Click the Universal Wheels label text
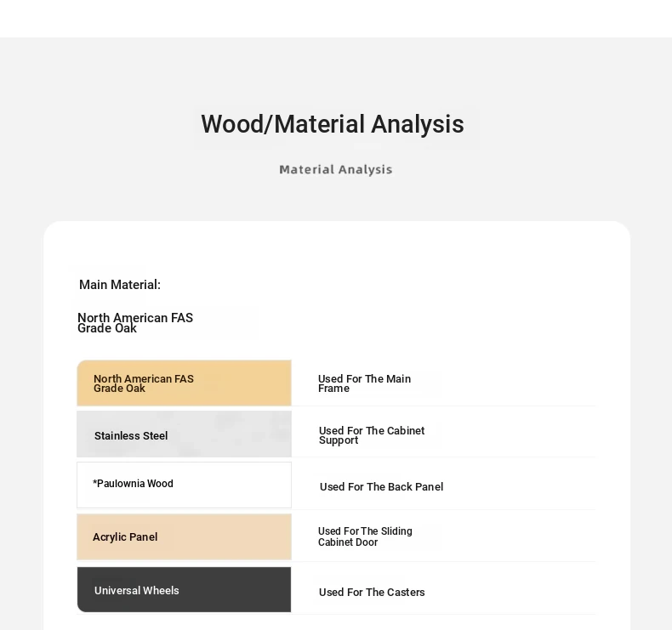Viewport: 672px width, 630px height. 137,591
